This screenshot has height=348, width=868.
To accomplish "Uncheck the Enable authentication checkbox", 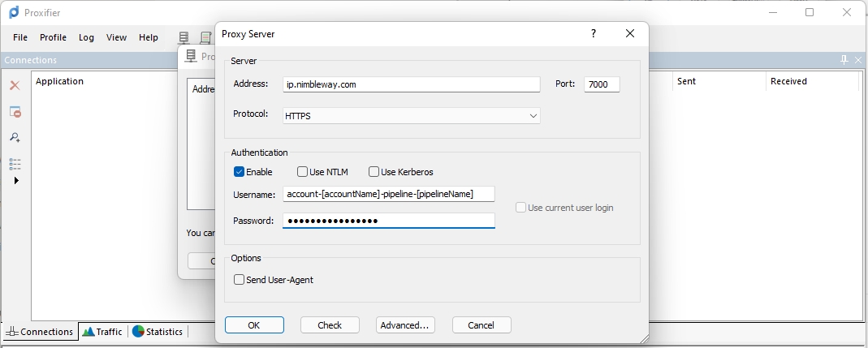I will click(240, 172).
